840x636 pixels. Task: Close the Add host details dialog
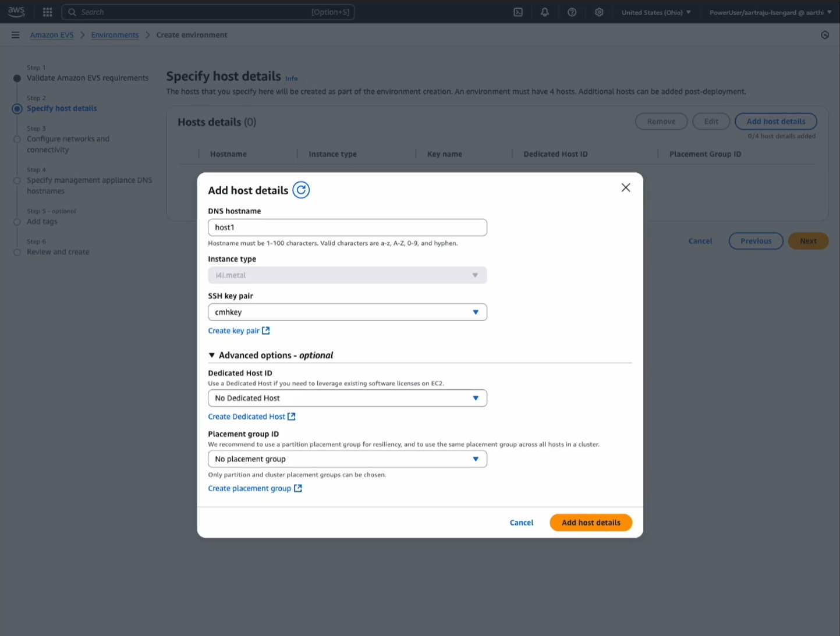(x=626, y=187)
